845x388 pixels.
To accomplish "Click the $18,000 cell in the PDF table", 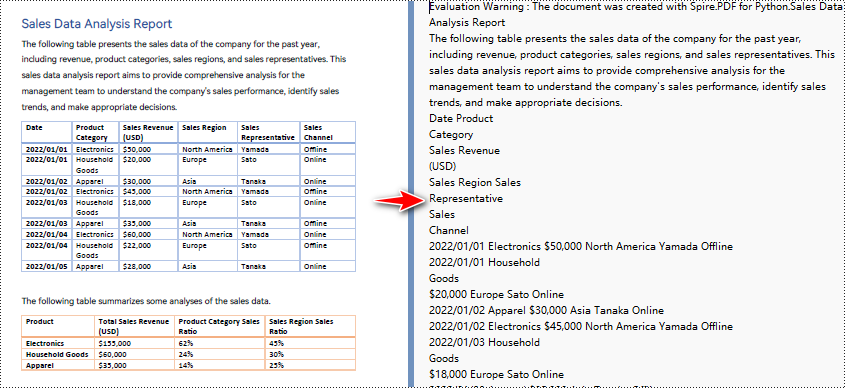I will point(148,207).
